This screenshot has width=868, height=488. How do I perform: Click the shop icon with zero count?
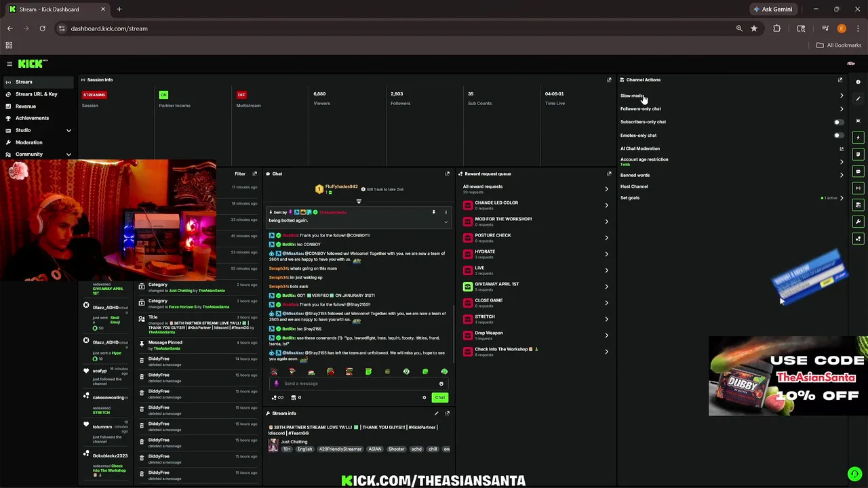(x=296, y=398)
